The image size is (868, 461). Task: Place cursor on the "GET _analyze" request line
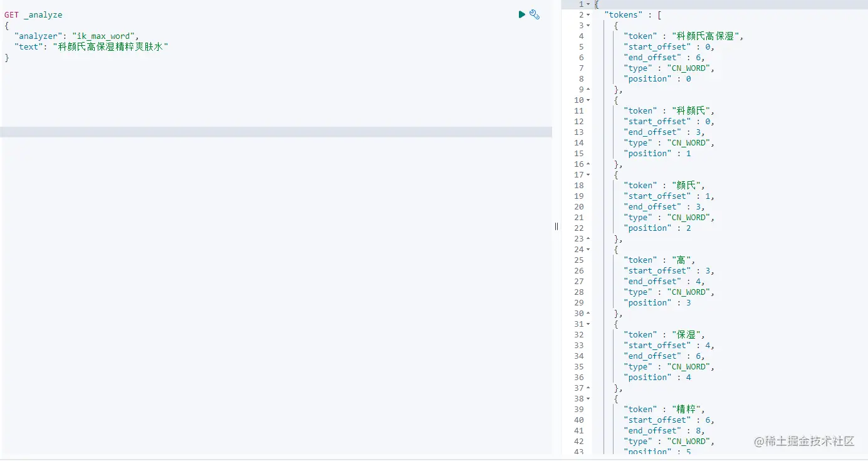[33, 15]
